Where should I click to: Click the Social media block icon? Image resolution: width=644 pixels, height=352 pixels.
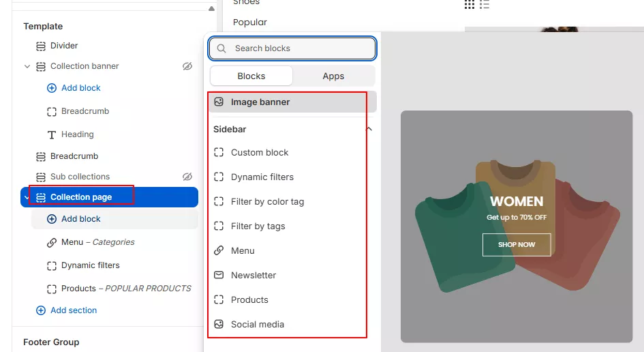point(219,324)
